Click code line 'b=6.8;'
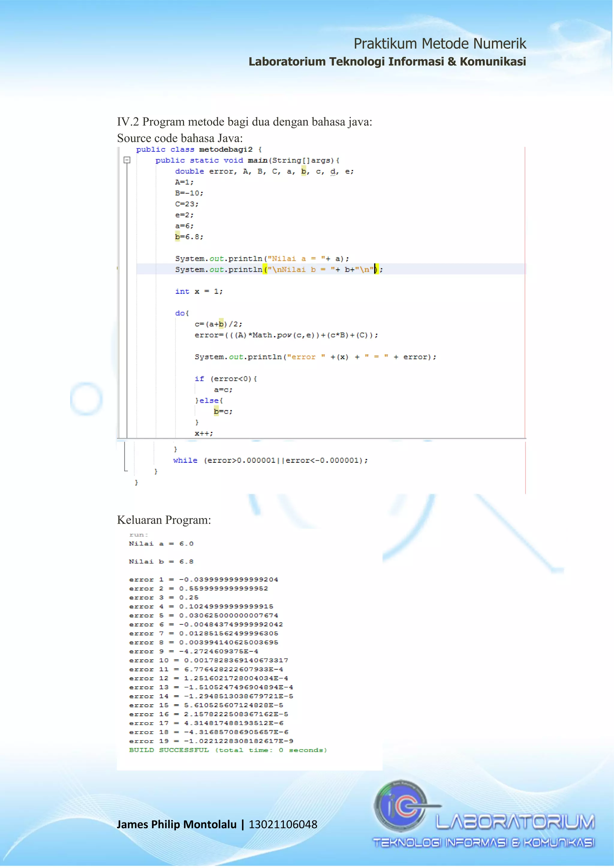The height and width of the screenshot is (868, 614). [x=189, y=237]
